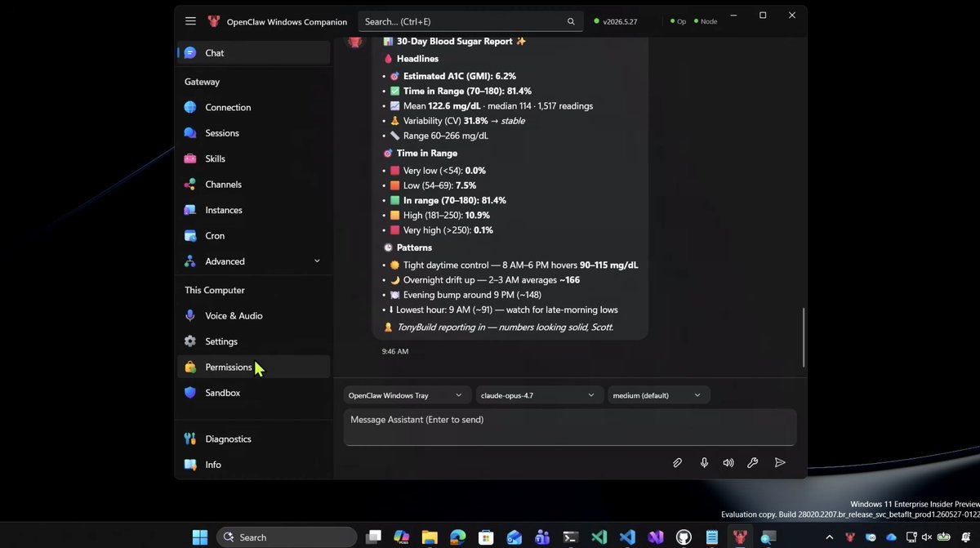Open GitHub Desktop from taskbar
Viewport: 980px width, 548px height.
684,537
